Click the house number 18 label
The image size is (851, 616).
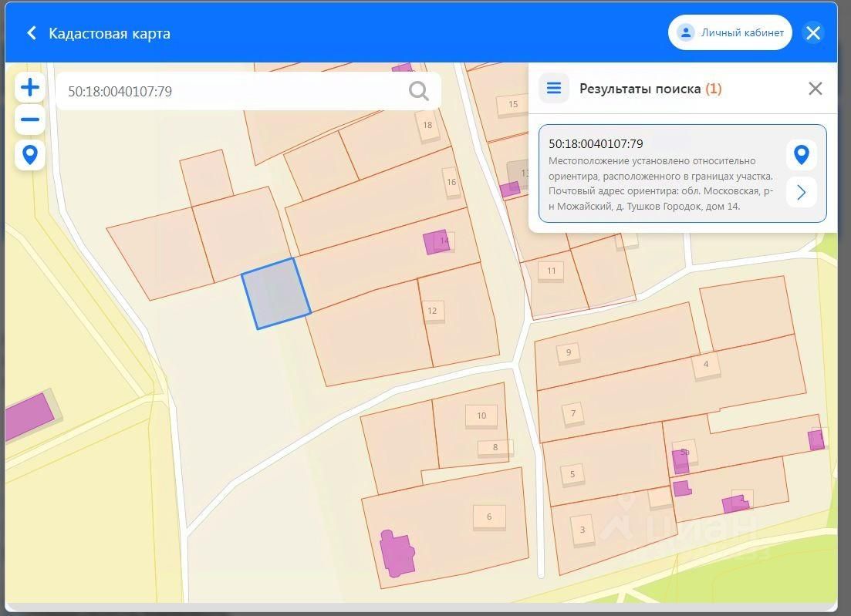pyautogui.click(x=427, y=125)
